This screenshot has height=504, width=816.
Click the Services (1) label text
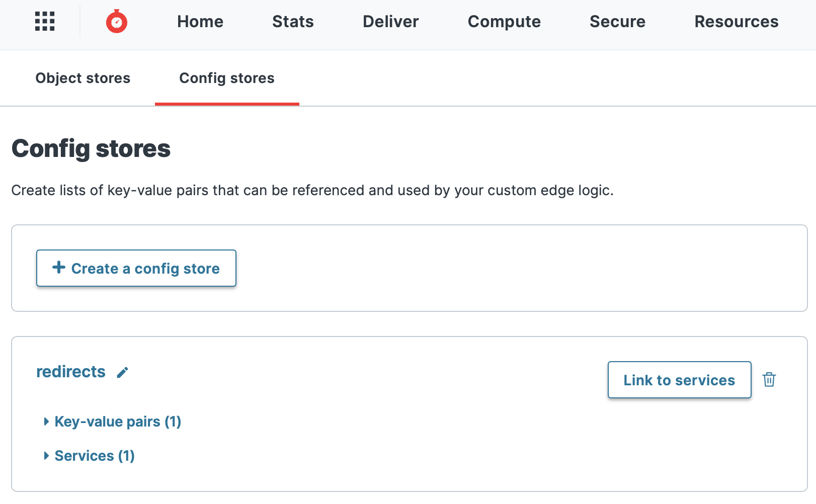(94, 456)
